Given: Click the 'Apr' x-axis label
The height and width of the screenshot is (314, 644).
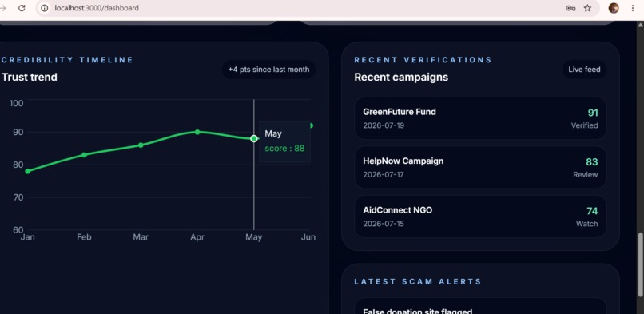Looking at the screenshot, I should pos(197,237).
